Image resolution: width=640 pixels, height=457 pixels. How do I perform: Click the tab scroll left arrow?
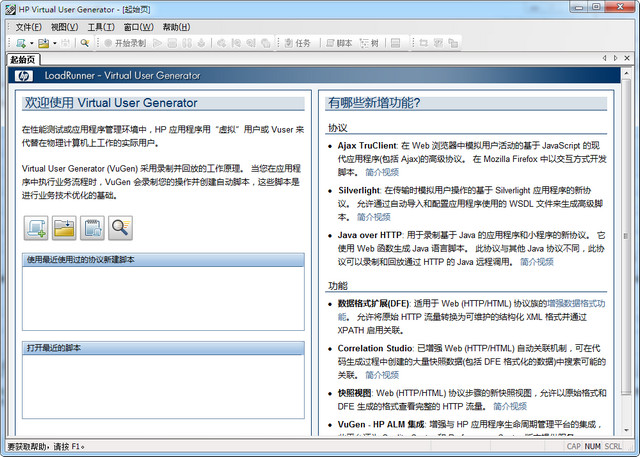(x=604, y=58)
